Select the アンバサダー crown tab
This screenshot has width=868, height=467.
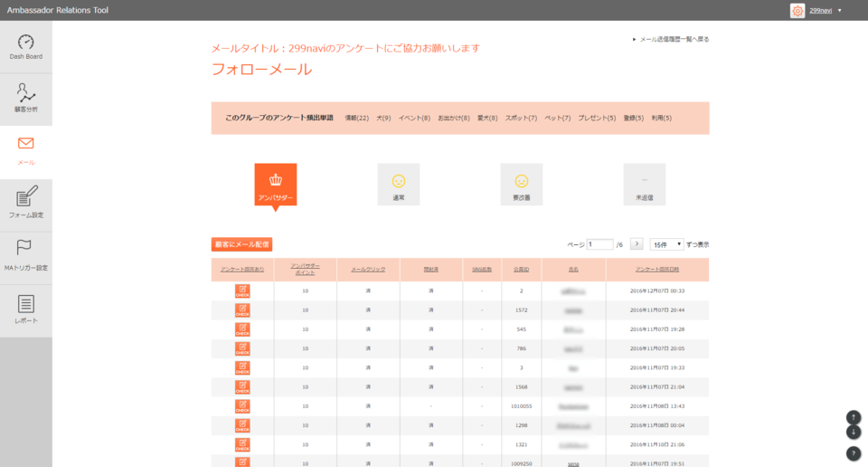click(x=276, y=185)
